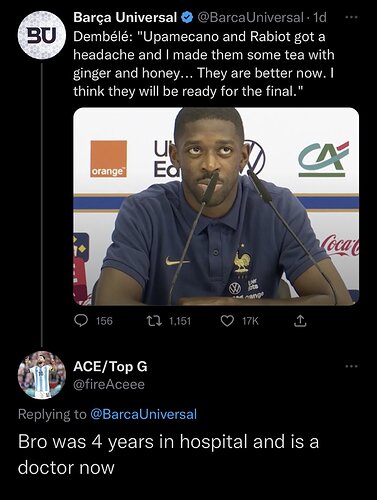Like the Dembélé tweet heart icon

[x=227, y=321]
